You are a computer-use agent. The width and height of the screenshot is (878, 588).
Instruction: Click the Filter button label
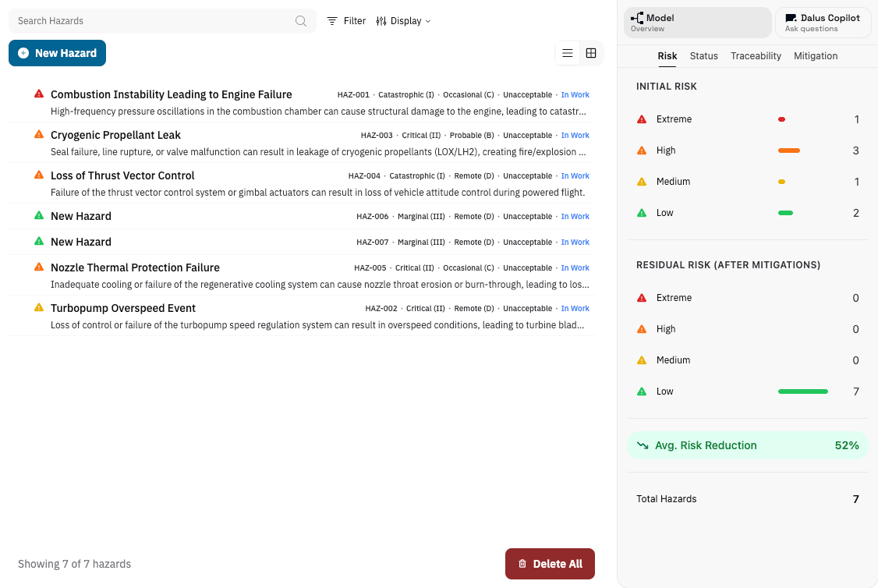(x=355, y=21)
